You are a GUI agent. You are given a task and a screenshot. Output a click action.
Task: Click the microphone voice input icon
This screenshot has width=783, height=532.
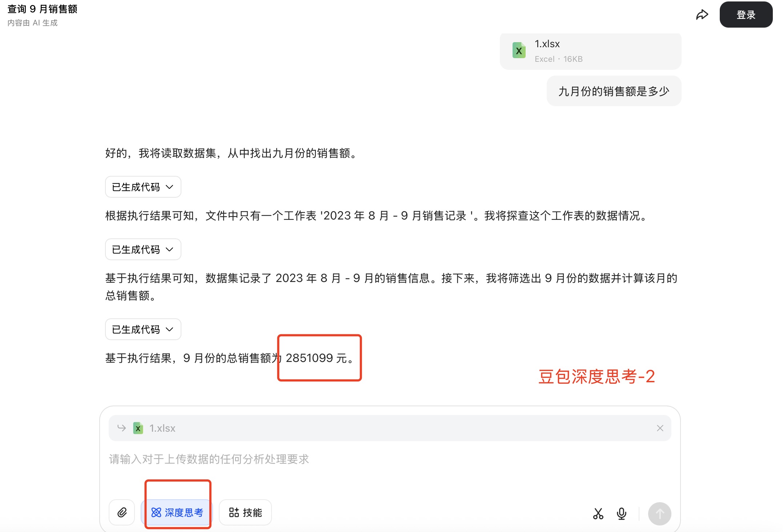tap(621, 513)
